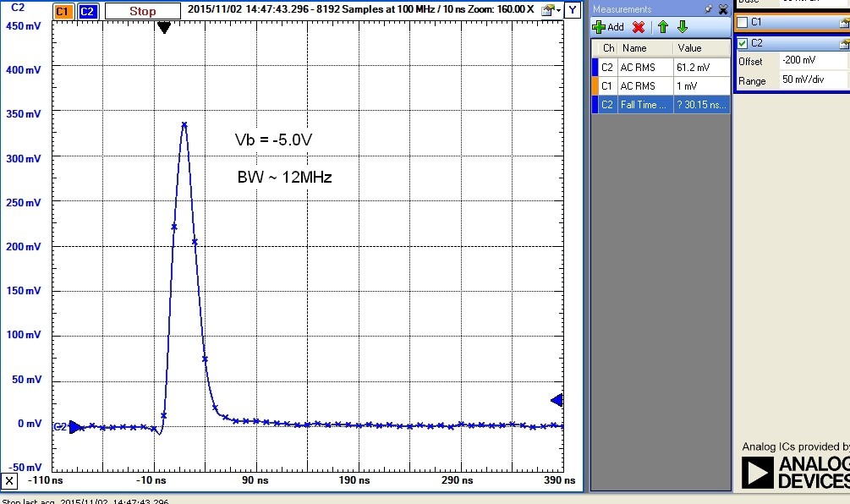Open the C2 Range 50 mV/div combo box
Screen dimensions: 850x504
[x=803, y=80]
